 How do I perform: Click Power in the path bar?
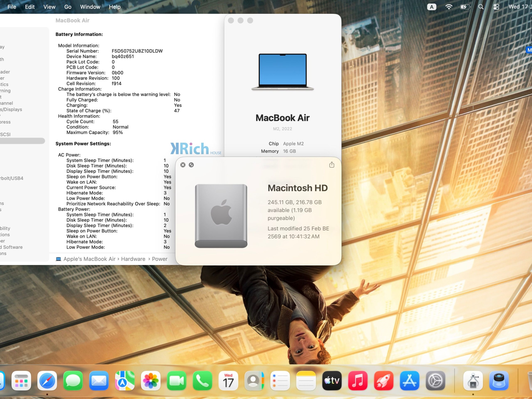[160, 259]
